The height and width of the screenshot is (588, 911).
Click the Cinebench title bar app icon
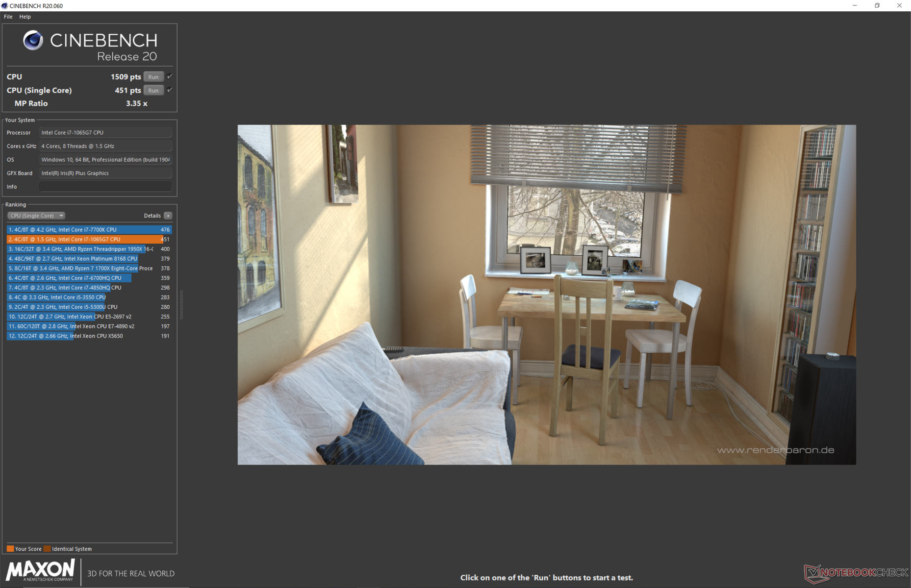(x=4, y=5)
